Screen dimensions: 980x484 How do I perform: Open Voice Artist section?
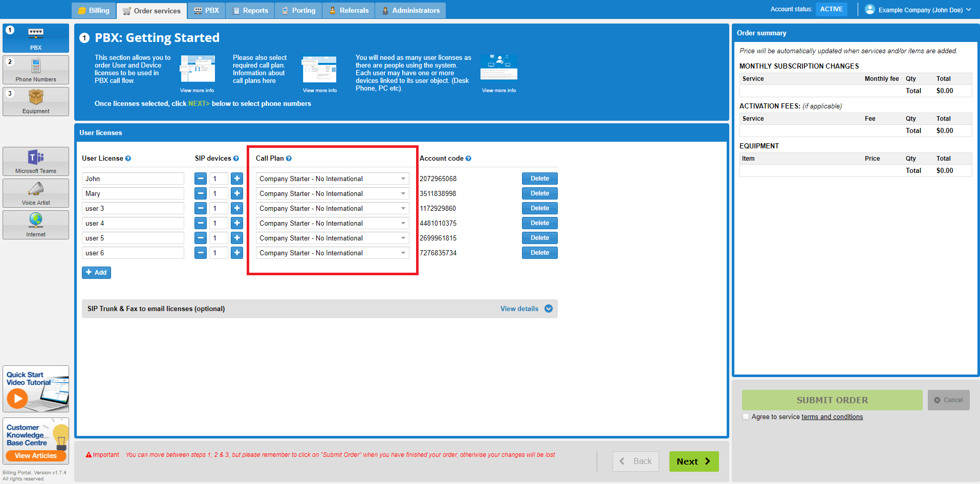(36, 193)
